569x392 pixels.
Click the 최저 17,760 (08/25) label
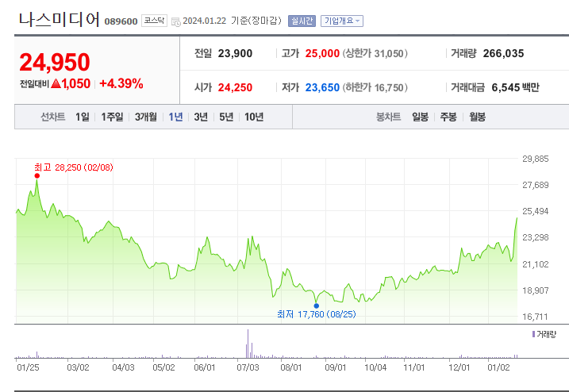pyautogui.click(x=317, y=314)
